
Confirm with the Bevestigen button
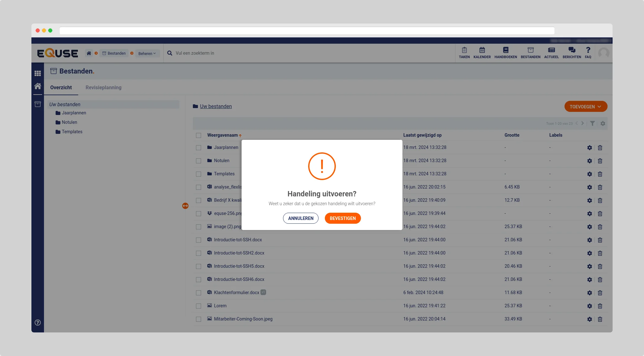coord(342,218)
